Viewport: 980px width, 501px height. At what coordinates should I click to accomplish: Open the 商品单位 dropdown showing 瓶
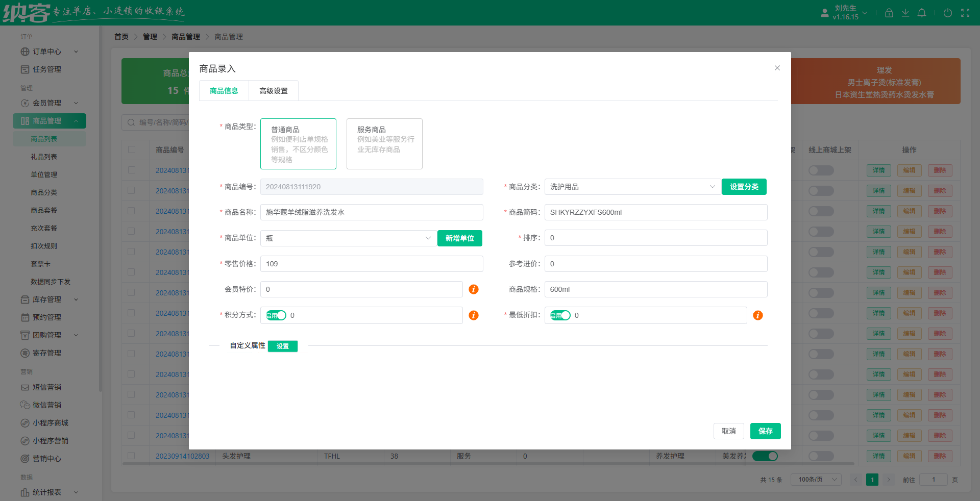pyautogui.click(x=348, y=238)
